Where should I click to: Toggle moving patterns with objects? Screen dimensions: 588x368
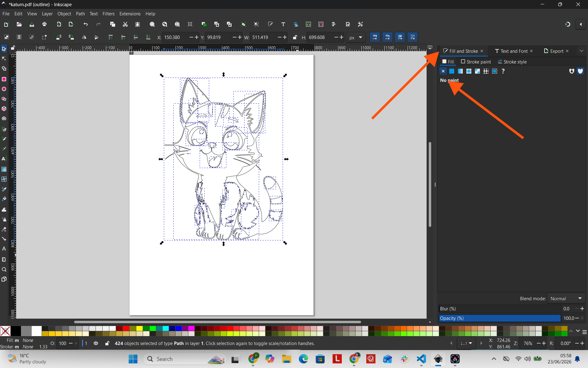[413, 37]
